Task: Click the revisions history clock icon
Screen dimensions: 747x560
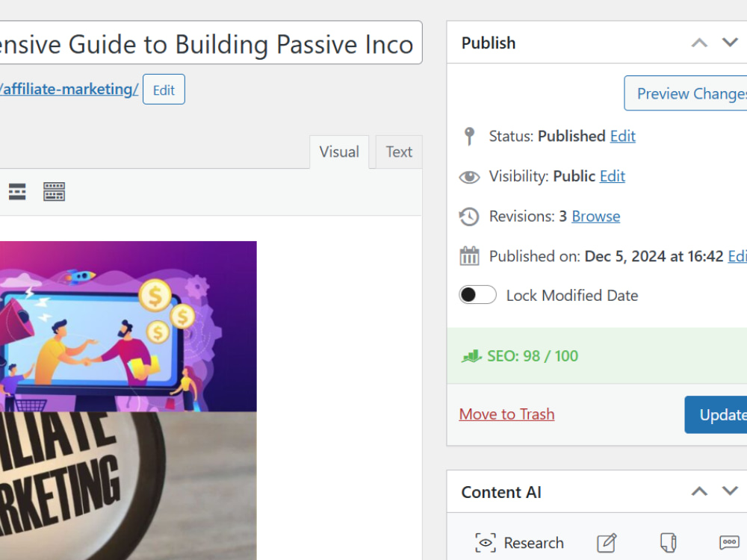Action: (469, 217)
